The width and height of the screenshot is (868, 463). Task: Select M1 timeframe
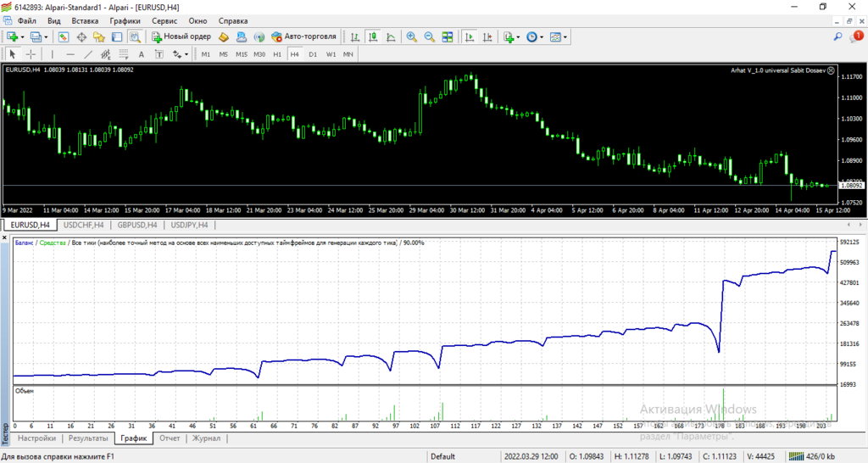[x=206, y=54]
